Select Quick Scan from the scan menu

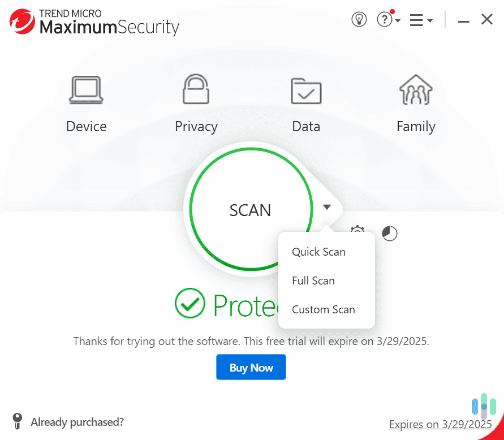(x=318, y=252)
